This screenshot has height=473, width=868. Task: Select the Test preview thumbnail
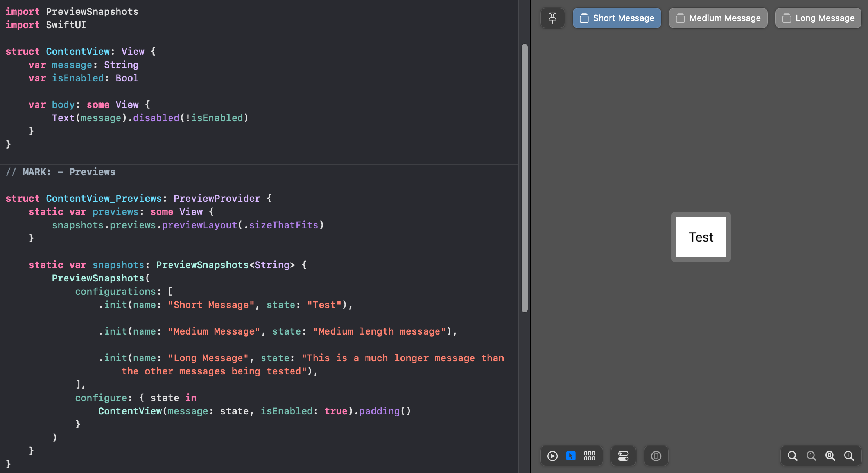point(701,237)
